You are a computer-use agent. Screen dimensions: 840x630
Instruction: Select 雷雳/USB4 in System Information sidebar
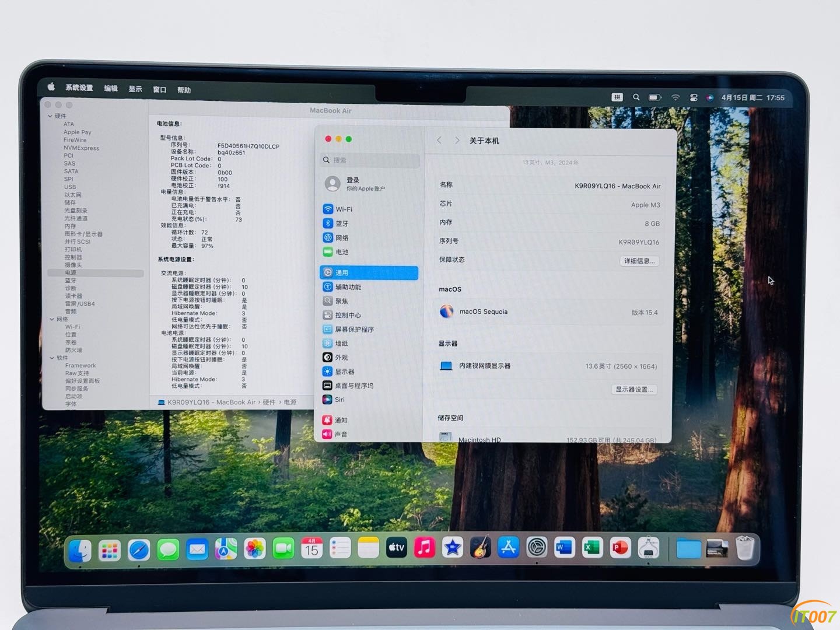tap(80, 303)
